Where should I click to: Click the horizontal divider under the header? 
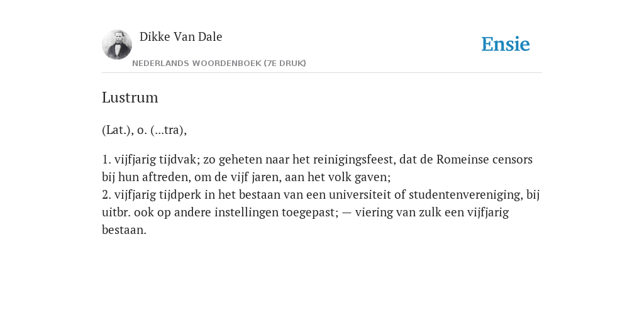(x=322, y=73)
